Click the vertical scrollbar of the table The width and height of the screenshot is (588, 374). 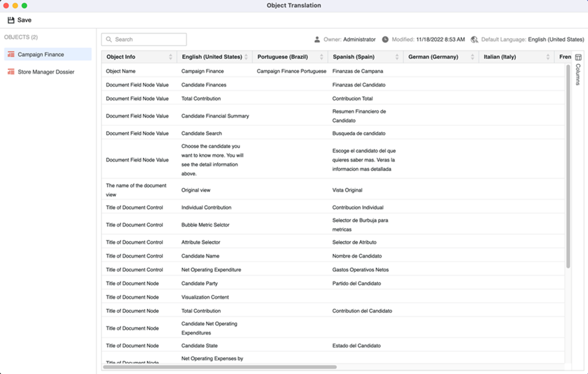(x=568, y=166)
